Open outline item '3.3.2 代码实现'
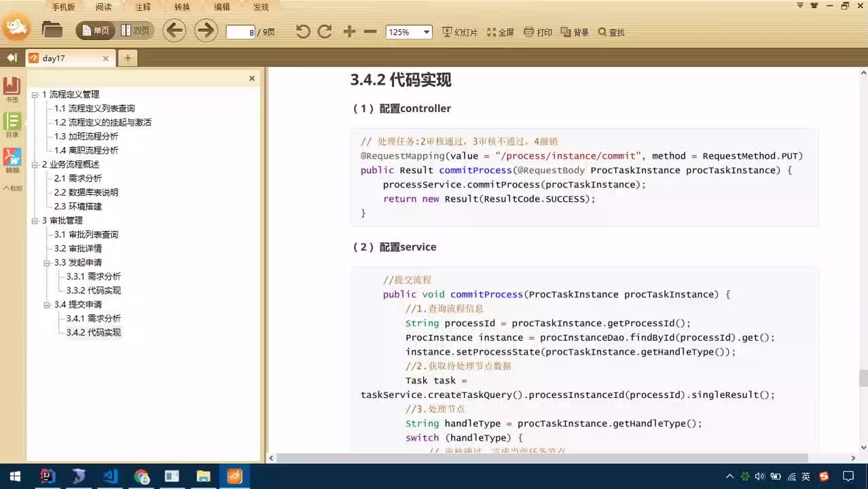The image size is (868, 489). coord(94,291)
